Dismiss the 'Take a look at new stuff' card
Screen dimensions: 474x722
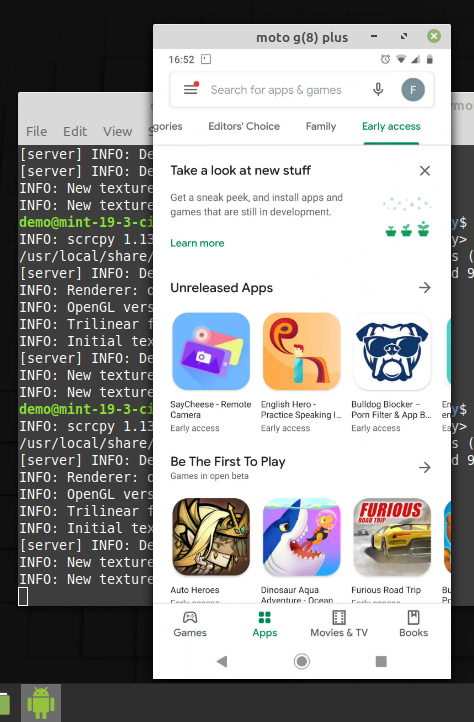pos(425,171)
